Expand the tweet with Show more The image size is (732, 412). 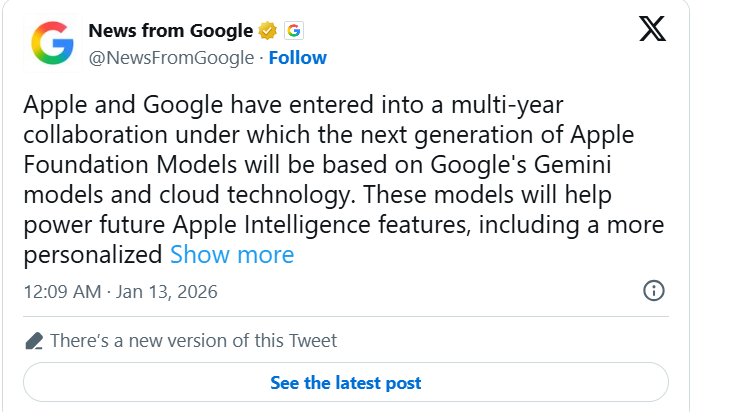pos(232,255)
